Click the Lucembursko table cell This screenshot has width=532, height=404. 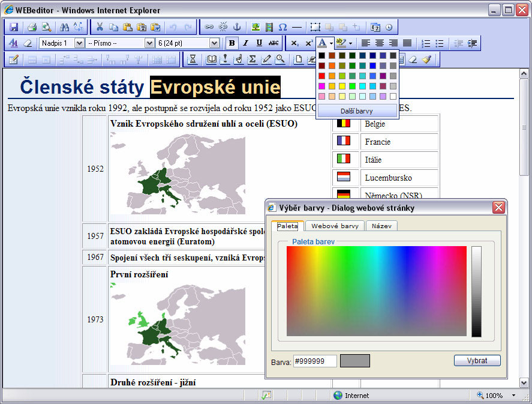(399, 178)
